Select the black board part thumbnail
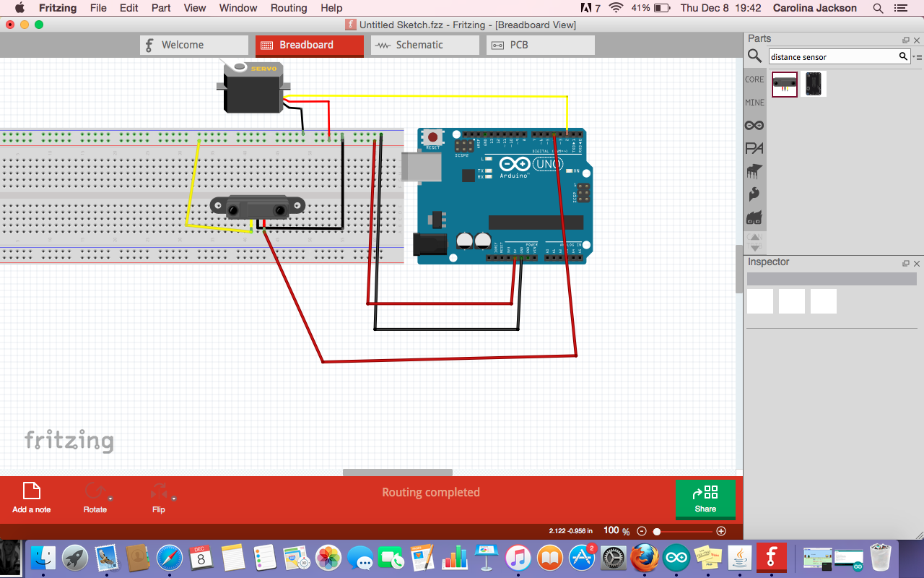924x578 pixels. click(814, 84)
